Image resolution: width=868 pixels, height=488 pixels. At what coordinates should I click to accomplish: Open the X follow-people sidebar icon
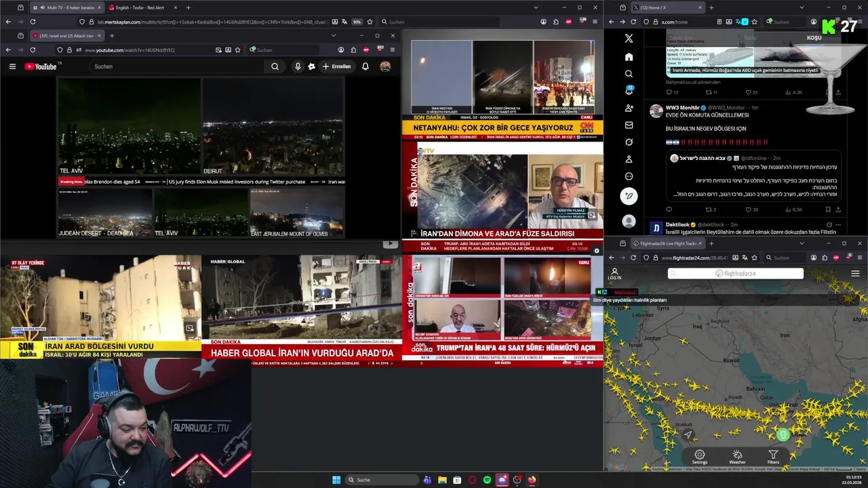(629, 108)
